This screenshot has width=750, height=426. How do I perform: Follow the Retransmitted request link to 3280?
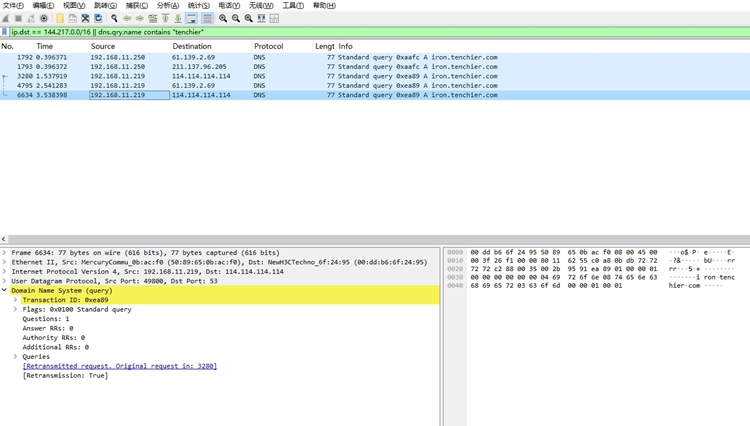[x=120, y=366]
